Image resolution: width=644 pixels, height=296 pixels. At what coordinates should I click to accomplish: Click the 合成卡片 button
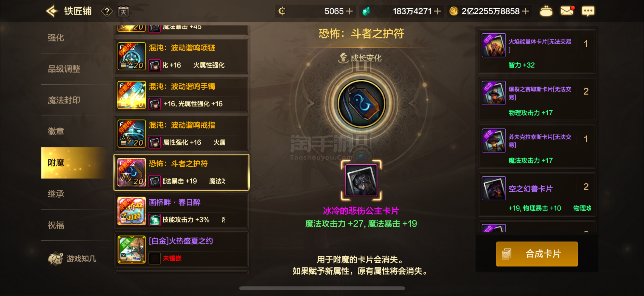click(x=537, y=254)
